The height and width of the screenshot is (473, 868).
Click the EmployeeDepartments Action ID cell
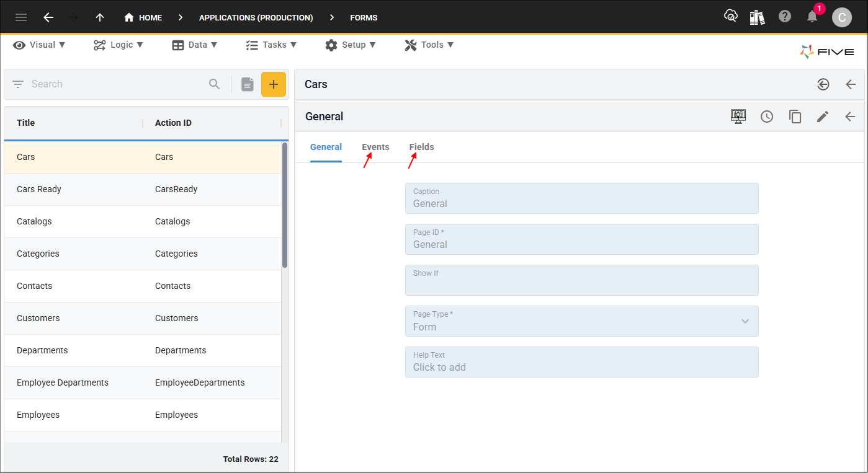[x=200, y=382]
